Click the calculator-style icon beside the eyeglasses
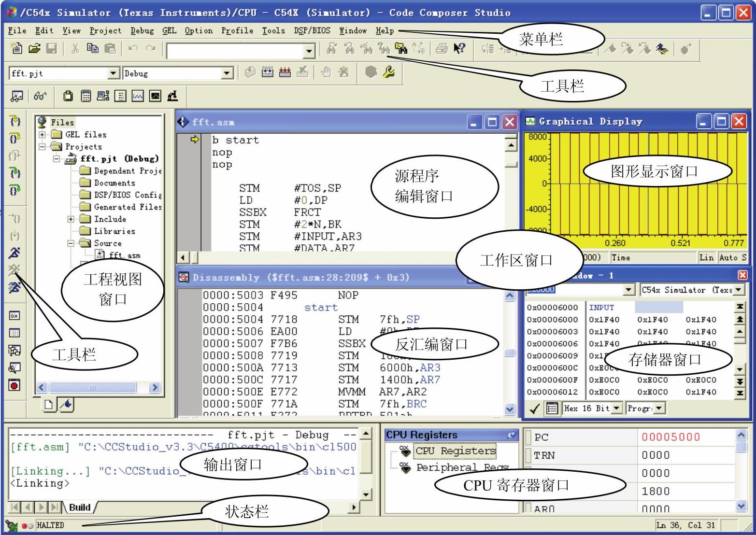The height and width of the screenshot is (535, 756). [x=86, y=96]
